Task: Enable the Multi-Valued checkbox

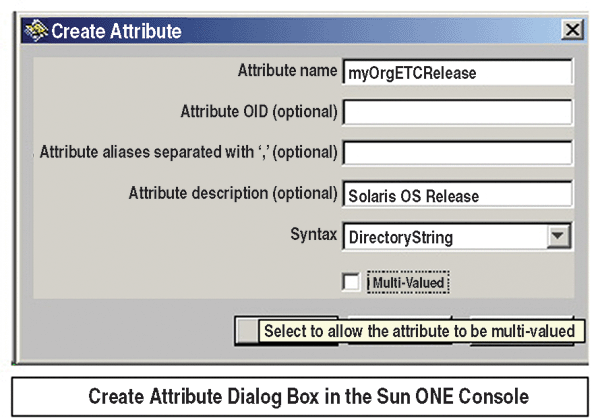Action: tap(351, 284)
